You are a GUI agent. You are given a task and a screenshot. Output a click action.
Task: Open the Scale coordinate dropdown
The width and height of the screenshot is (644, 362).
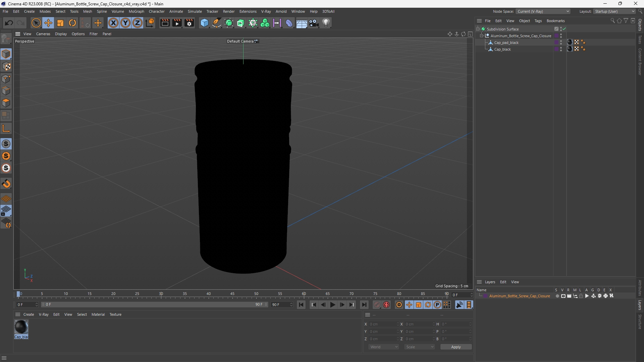pyautogui.click(x=419, y=347)
